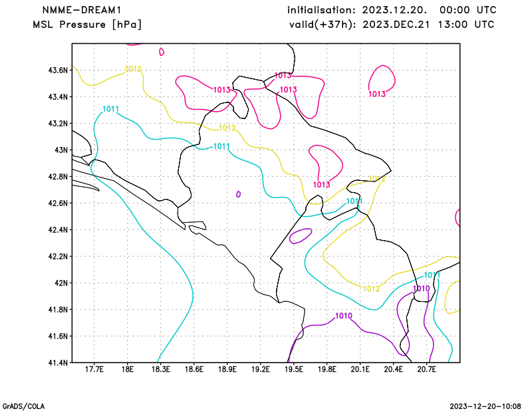Click the '1013' label under the isolated pink loop by 20.4E
The width and height of the screenshot is (532, 411).
click(377, 94)
